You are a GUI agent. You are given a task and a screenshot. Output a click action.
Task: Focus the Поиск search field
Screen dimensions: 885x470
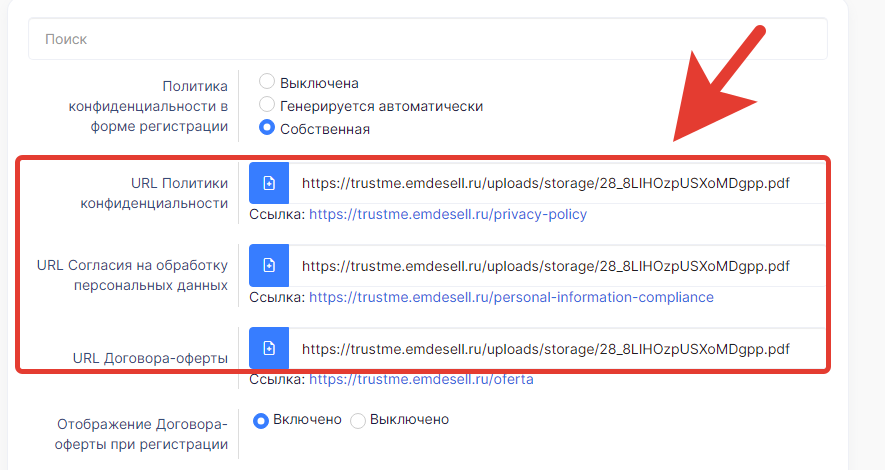pos(428,39)
